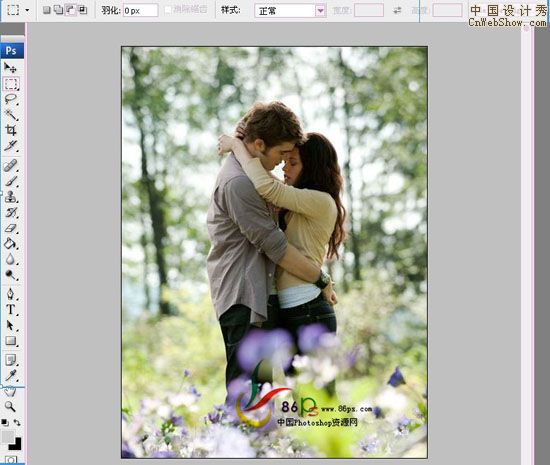Select the Paint Bucket tool

coord(11,244)
